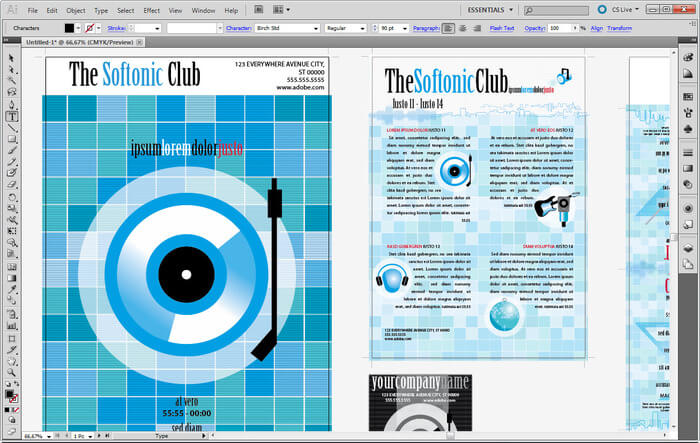
Task: Click the Opacity link
Action: pos(534,28)
